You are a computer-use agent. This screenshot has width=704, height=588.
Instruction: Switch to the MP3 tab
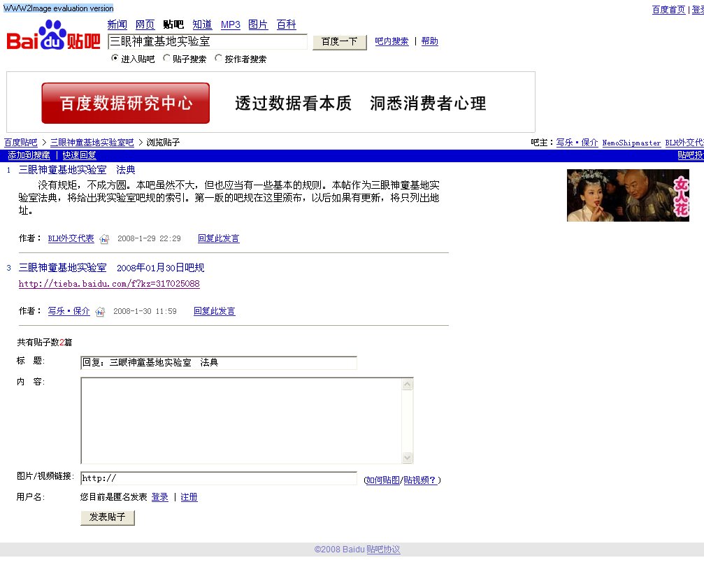(230, 24)
